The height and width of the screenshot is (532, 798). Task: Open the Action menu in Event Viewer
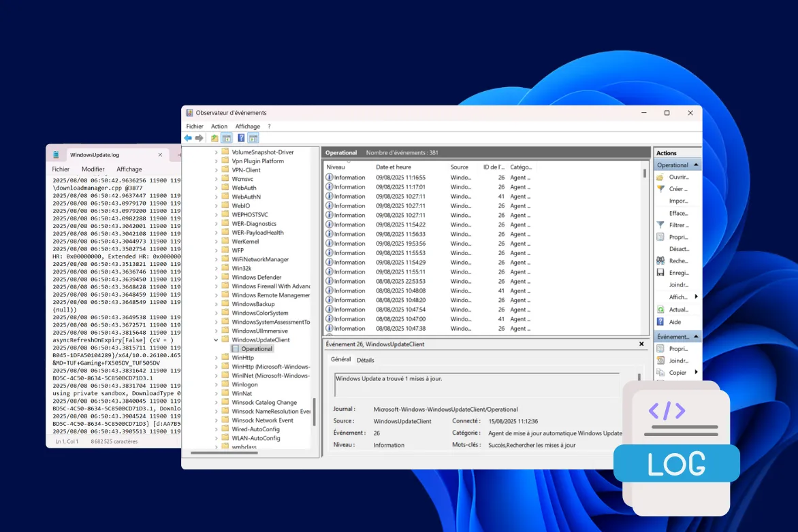tap(219, 127)
